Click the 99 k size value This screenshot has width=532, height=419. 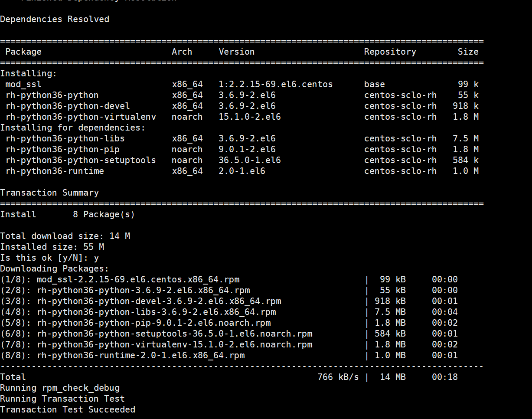(x=468, y=84)
